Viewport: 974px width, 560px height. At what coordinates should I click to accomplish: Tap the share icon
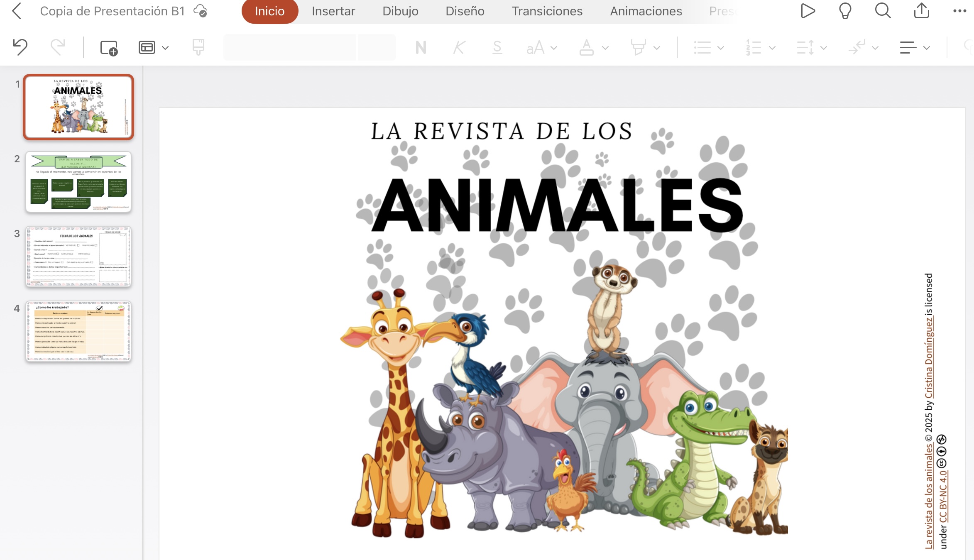[x=921, y=11]
